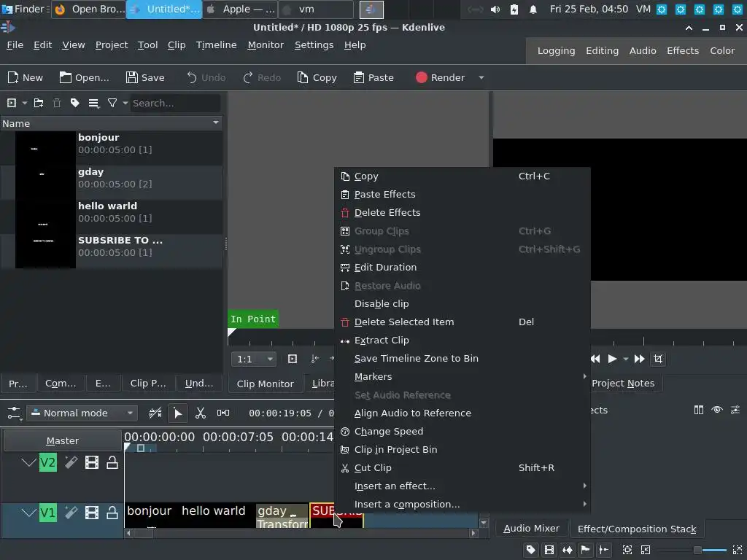Lock the V1 track
Image resolution: width=747 pixels, height=560 pixels.
tap(112, 513)
